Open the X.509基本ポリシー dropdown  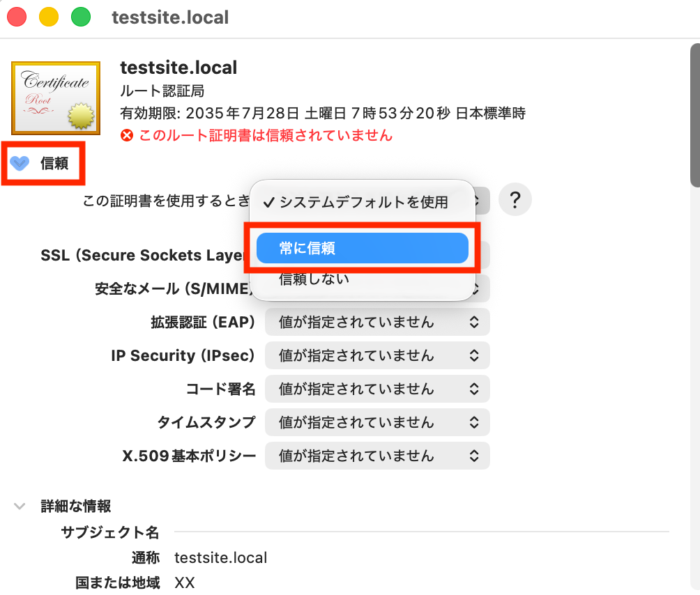pos(377,456)
